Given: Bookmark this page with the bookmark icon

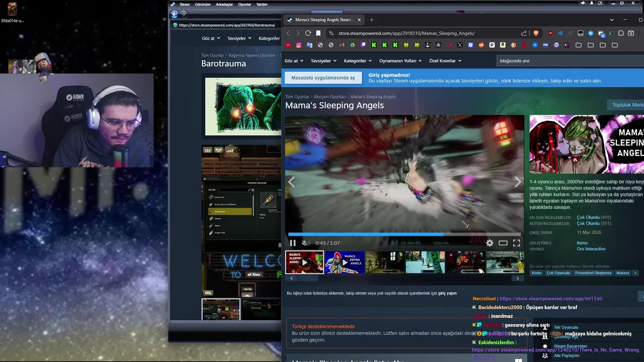Looking at the screenshot, I should coord(318,33).
